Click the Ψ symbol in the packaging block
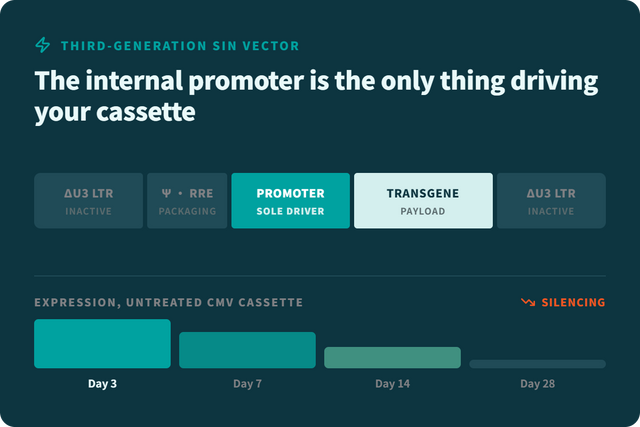Viewport: 640px width, 427px height. click(166, 193)
